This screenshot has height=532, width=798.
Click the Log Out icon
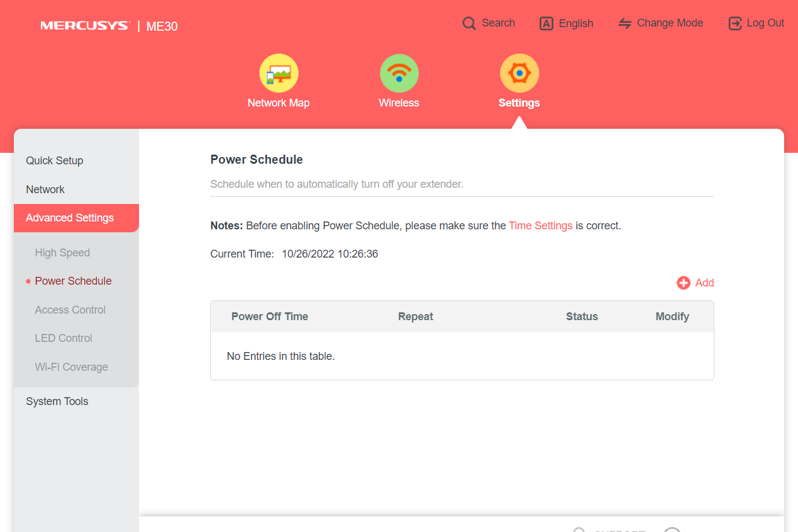[x=735, y=23]
